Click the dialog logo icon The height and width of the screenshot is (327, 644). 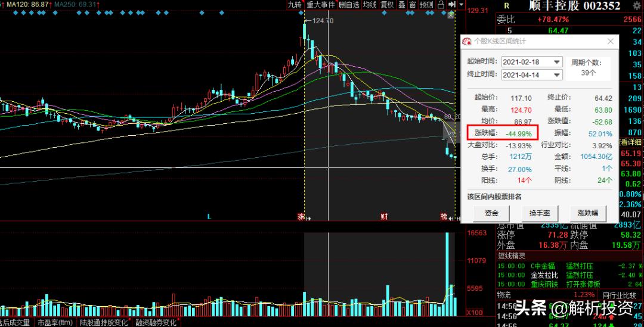(467, 42)
